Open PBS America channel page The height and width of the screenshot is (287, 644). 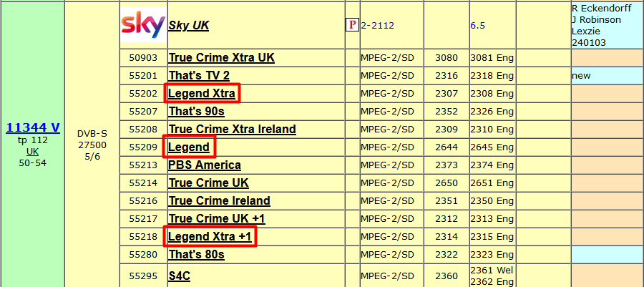[205, 165]
